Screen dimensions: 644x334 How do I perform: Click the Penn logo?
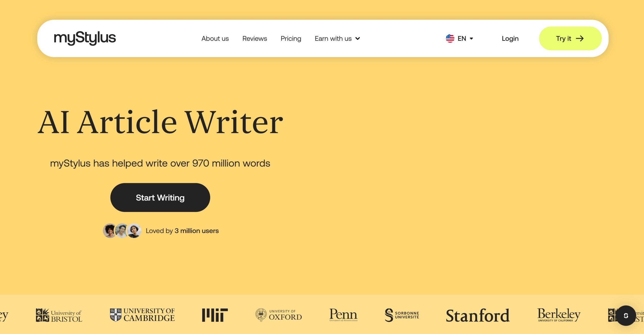(343, 315)
